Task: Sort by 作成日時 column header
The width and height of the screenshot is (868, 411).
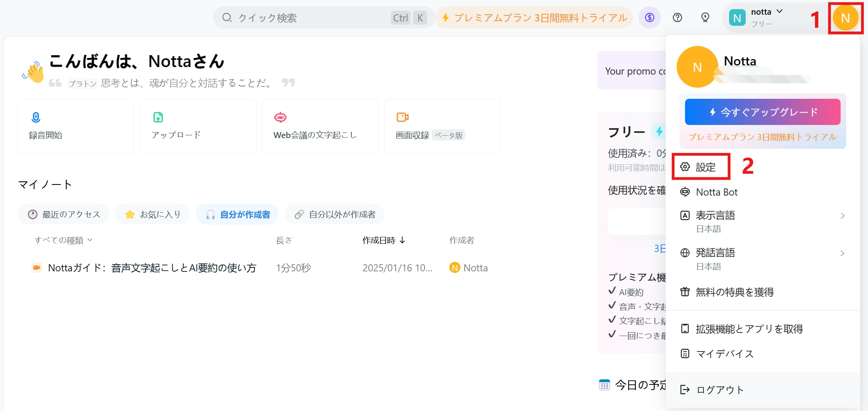Action: click(x=383, y=240)
